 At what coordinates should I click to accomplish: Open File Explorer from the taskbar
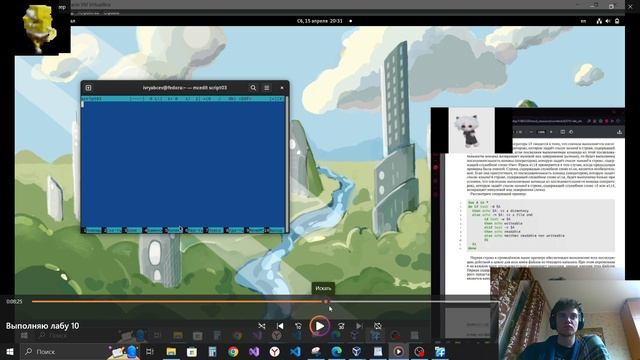pyautogui.click(x=171, y=351)
